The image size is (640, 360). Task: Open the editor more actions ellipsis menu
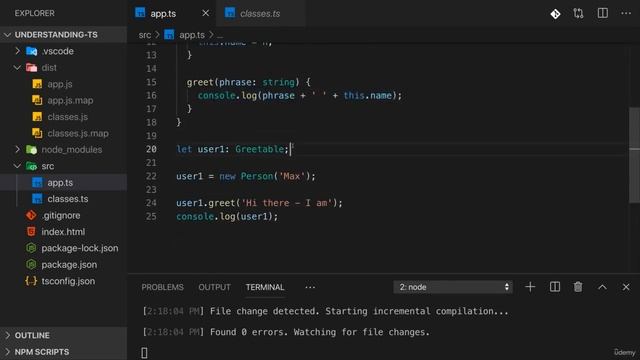(x=626, y=13)
